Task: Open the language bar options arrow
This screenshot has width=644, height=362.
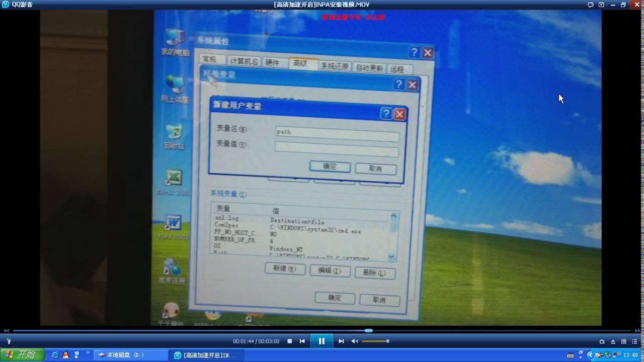Action: 581,357
